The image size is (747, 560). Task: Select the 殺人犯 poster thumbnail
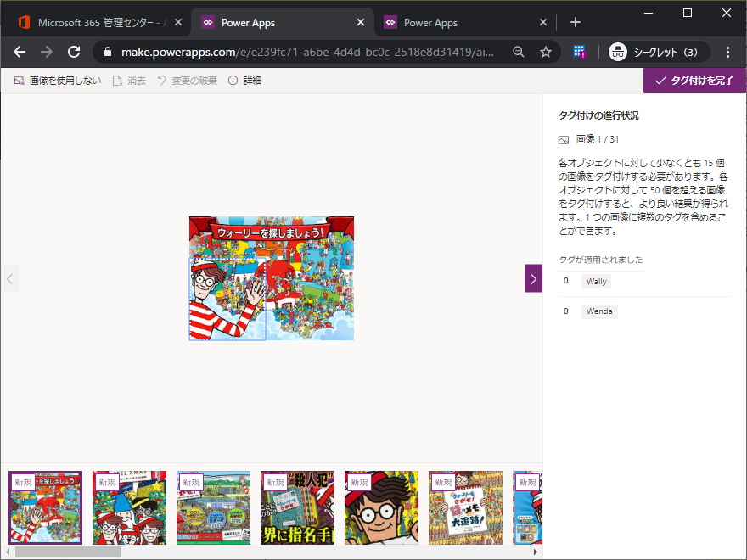tap(297, 507)
